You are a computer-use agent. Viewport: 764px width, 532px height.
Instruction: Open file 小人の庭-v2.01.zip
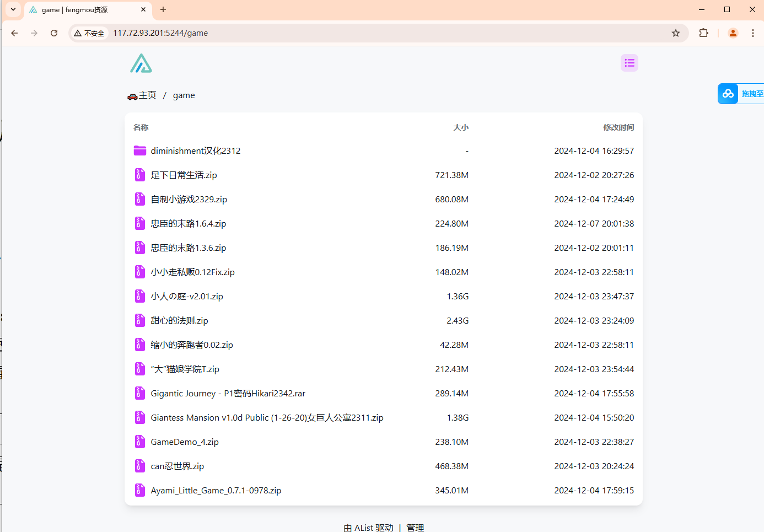click(x=187, y=296)
